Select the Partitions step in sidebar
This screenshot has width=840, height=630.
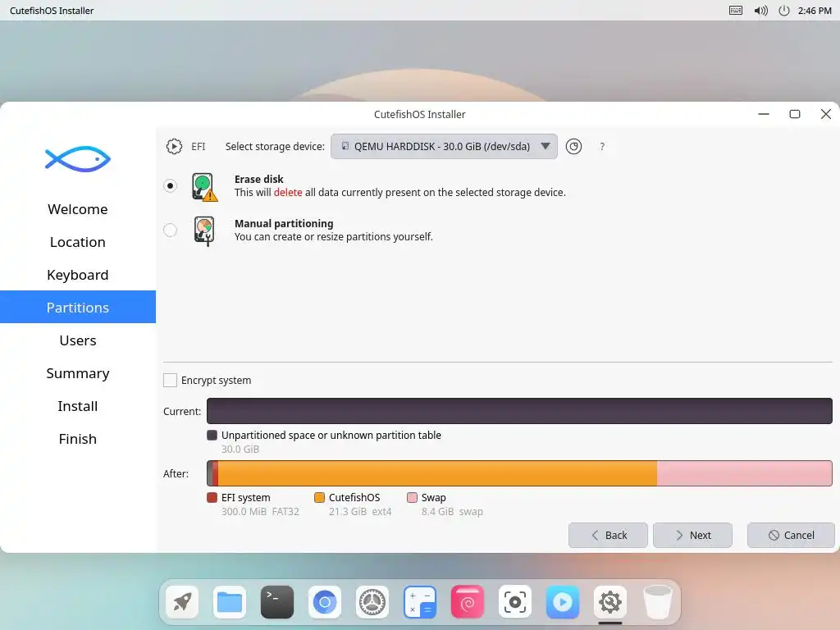coord(78,308)
